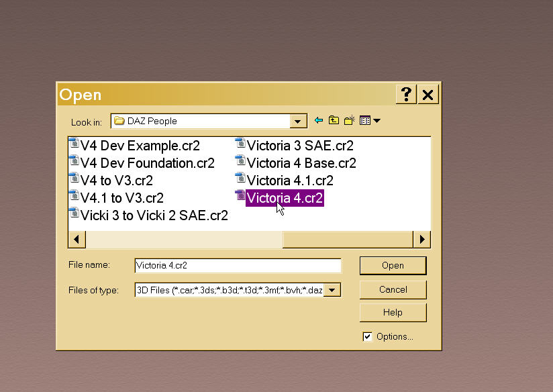The image size is (553, 392).
Task: Click the Help button
Action: point(393,313)
